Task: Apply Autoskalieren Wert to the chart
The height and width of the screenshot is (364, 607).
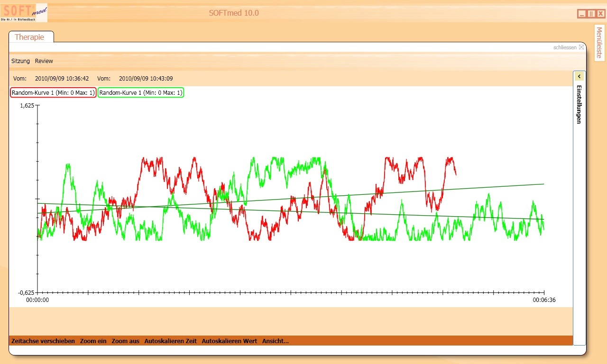Action: (229, 341)
